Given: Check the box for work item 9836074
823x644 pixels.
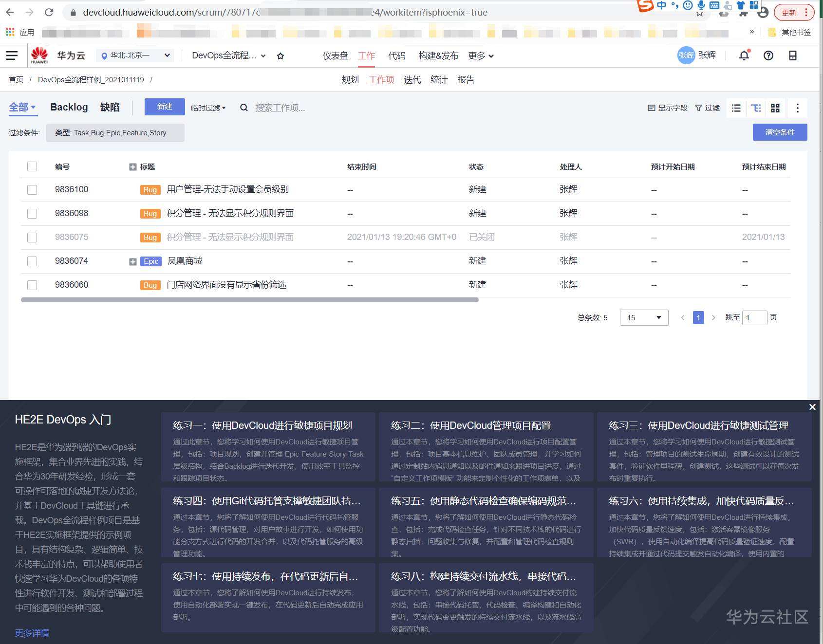Looking at the screenshot, I should tap(32, 261).
